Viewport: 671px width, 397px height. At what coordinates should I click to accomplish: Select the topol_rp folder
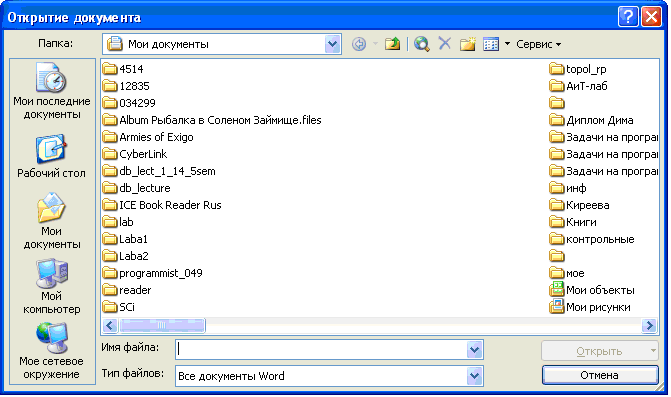click(x=578, y=69)
